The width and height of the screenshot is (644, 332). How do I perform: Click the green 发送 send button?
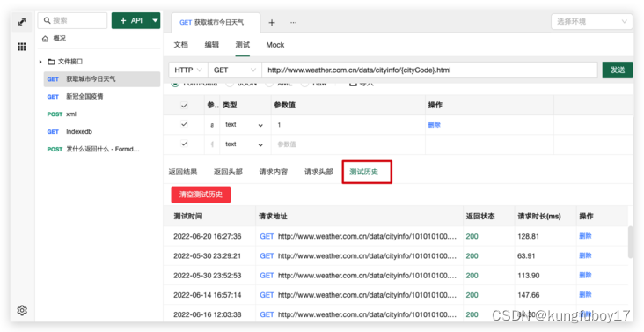tap(618, 70)
